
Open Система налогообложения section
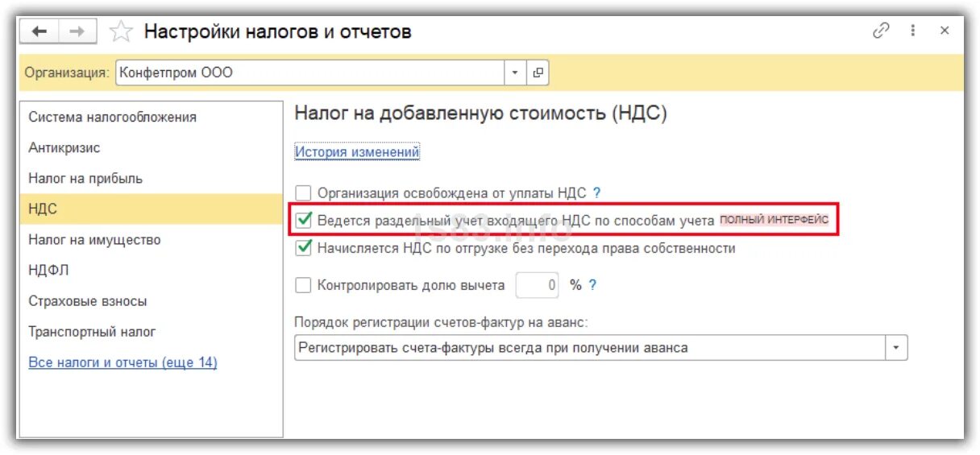[x=151, y=118]
